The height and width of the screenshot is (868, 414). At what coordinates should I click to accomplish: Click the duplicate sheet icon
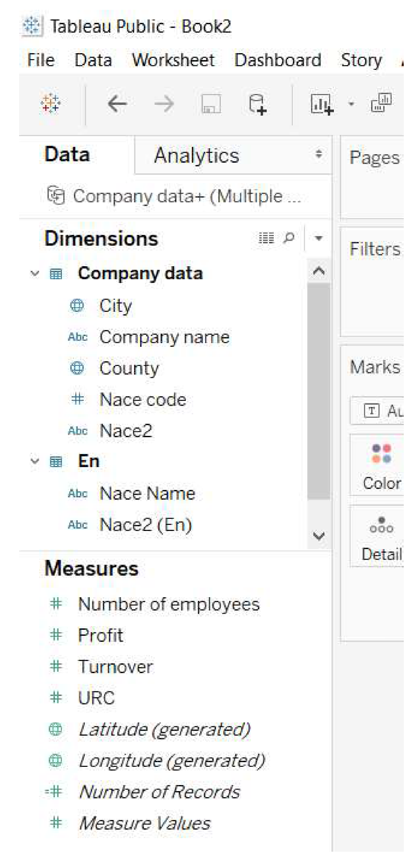pyautogui.click(x=381, y=103)
